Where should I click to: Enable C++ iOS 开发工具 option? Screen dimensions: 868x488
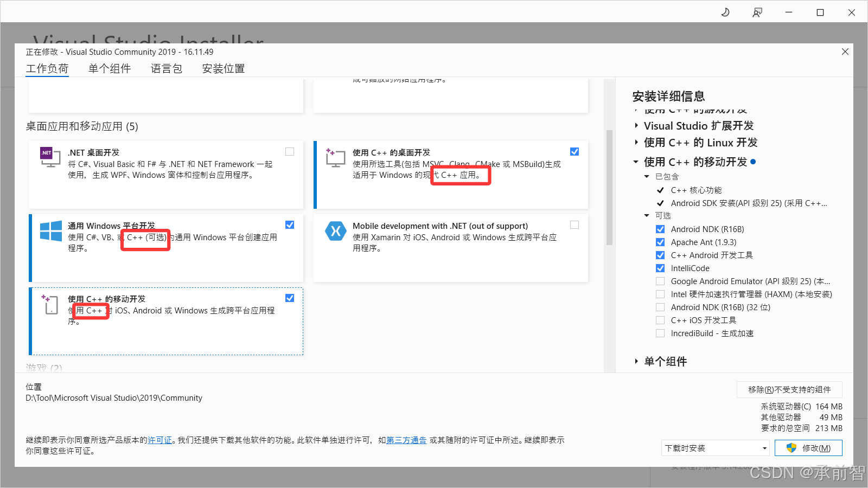coord(660,320)
